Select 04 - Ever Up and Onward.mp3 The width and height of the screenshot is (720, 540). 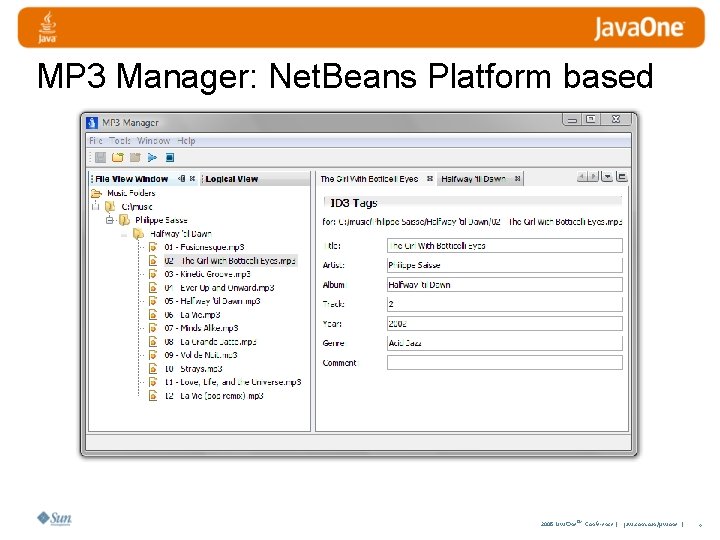[219, 288]
